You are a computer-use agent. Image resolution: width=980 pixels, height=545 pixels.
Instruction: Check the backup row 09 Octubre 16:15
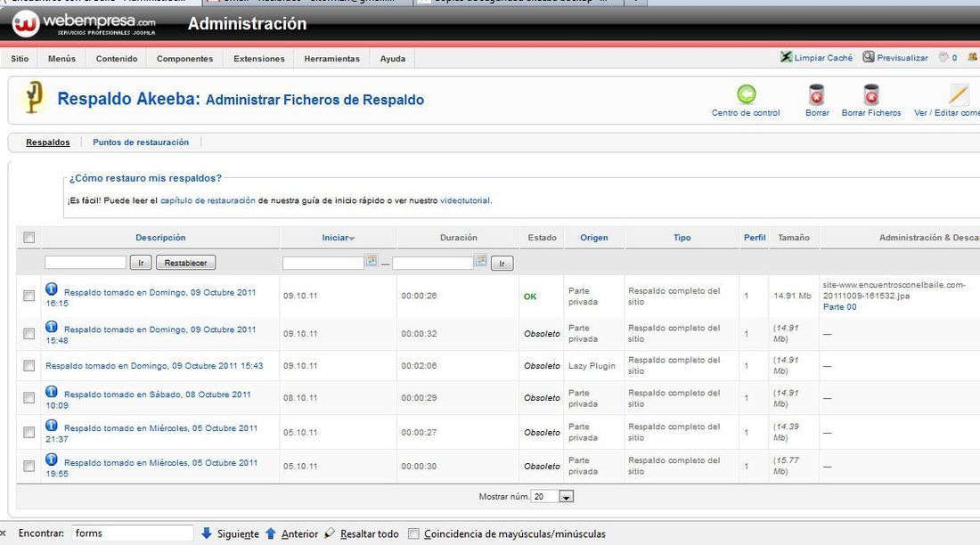[29, 296]
